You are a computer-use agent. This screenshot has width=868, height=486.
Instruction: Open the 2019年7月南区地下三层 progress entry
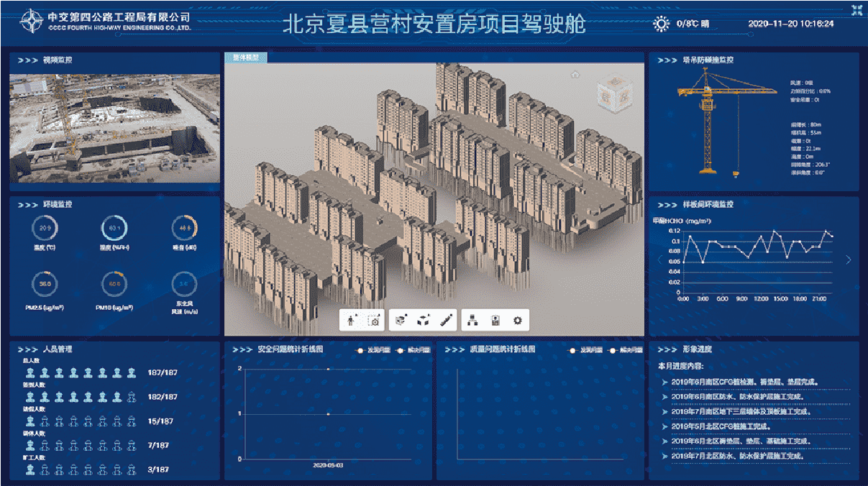pos(742,411)
